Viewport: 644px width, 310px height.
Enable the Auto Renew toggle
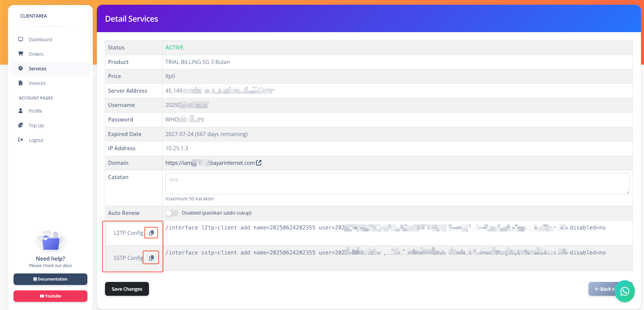172,213
